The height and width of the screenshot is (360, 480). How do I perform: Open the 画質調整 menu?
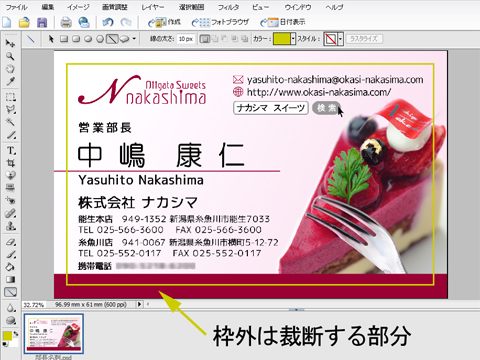pyautogui.click(x=114, y=7)
